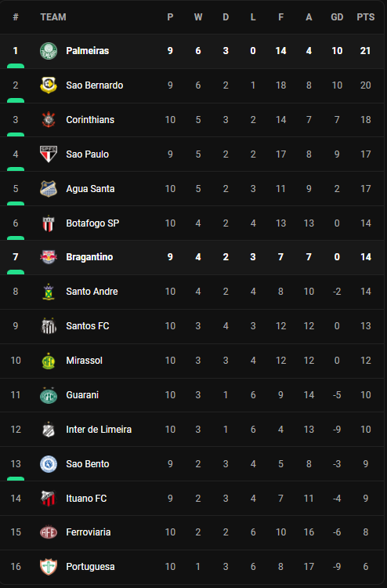The width and height of the screenshot is (387, 588).
Task: Click the Santos FC striped crest
Action: [x=49, y=326]
